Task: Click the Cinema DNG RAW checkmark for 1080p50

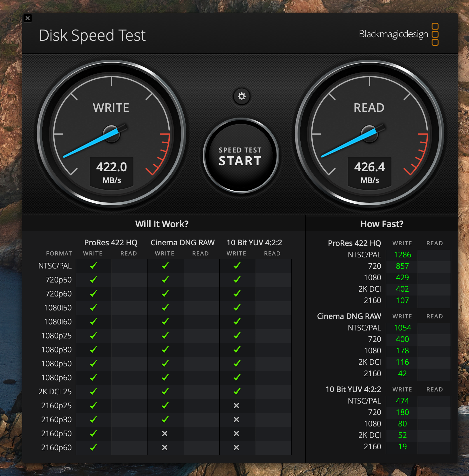Action: click(165, 364)
